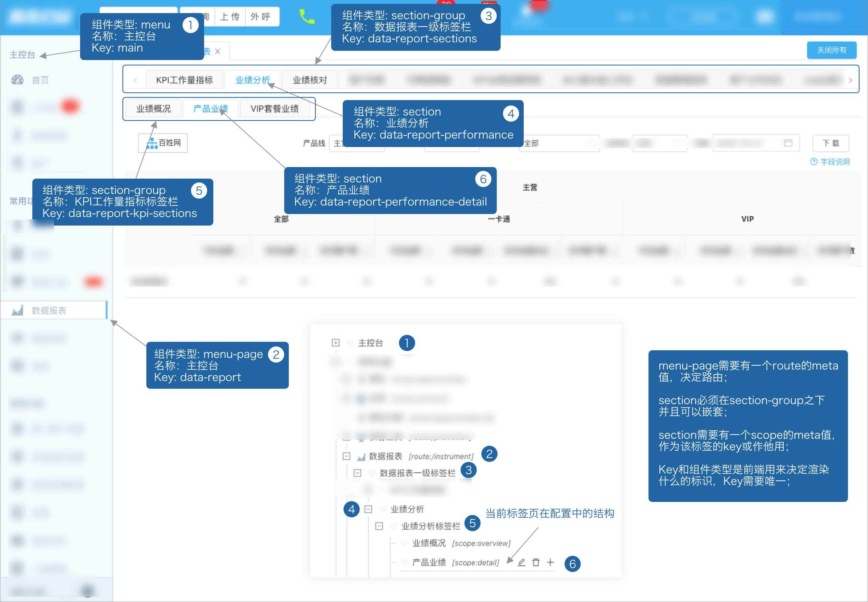Close the open 表 page tab

(218, 52)
